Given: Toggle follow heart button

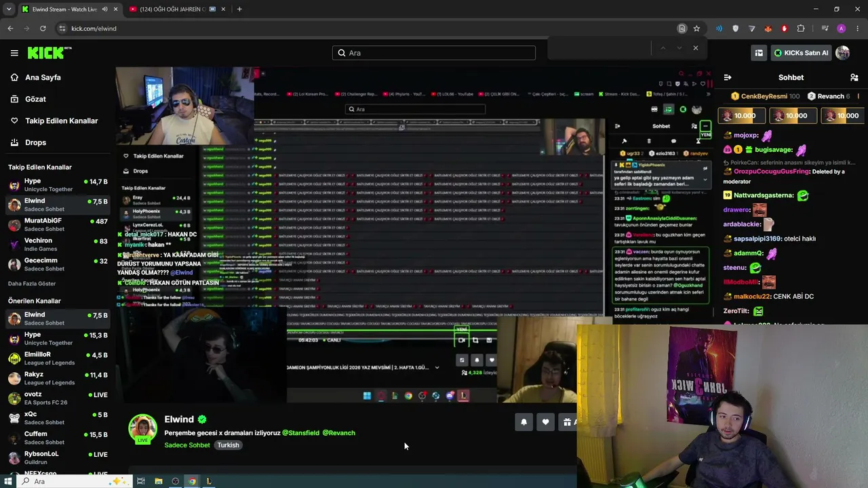Looking at the screenshot, I should pos(545,422).
